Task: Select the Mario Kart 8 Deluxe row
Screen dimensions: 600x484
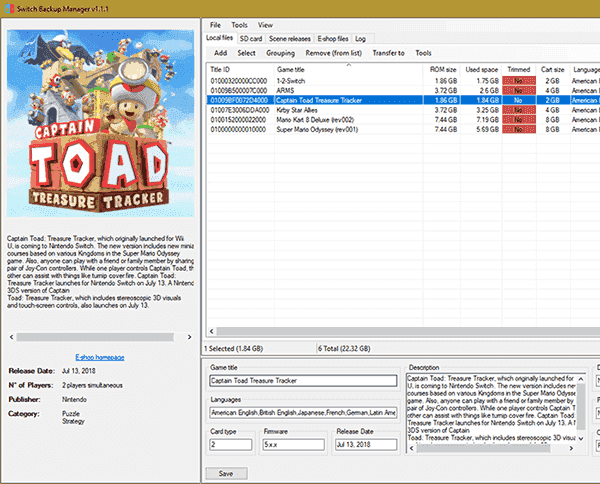Action: click(403, 120)
